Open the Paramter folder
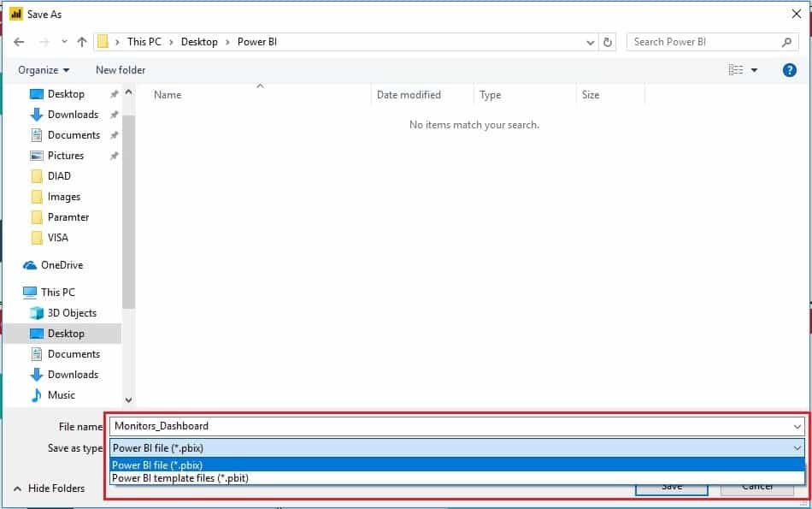812x509 pixels. [x=68, y=217]
